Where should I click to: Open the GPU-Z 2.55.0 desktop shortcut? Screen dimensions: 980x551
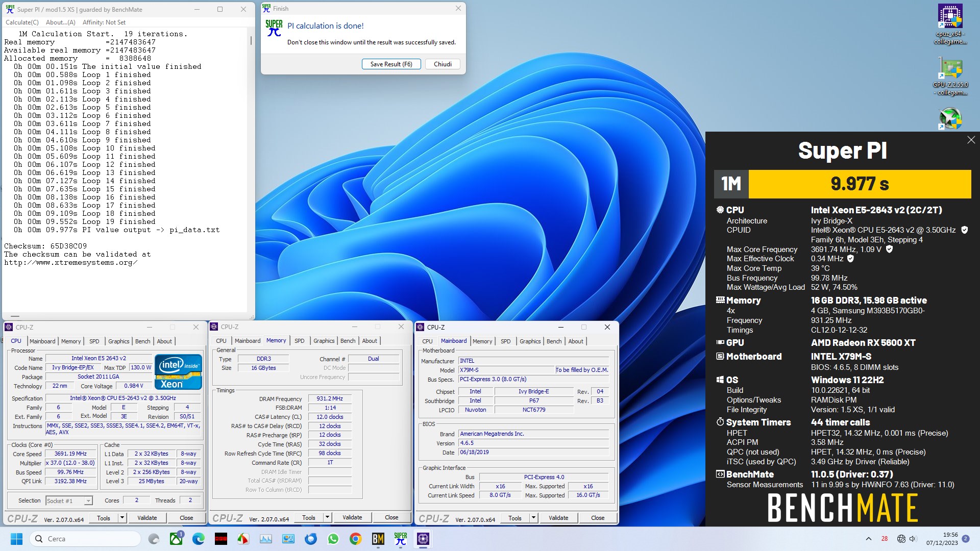[950, 76]
